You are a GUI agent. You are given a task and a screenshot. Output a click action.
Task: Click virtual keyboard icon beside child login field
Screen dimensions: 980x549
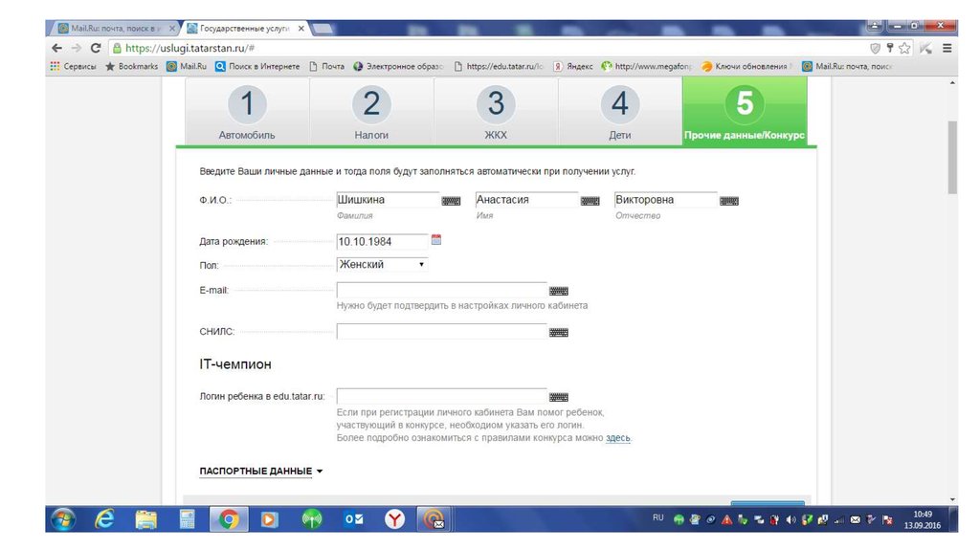pyautogui.click(x=559, y=397)
